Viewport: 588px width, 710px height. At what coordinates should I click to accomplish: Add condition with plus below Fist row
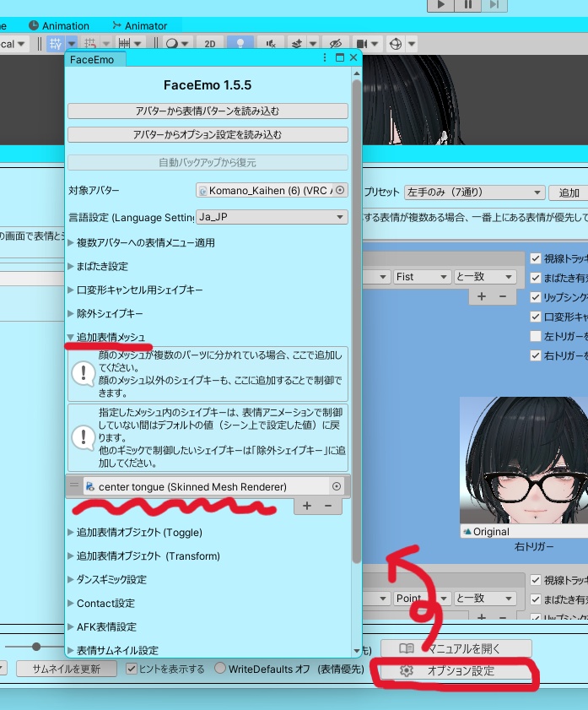tap(482, 296)
